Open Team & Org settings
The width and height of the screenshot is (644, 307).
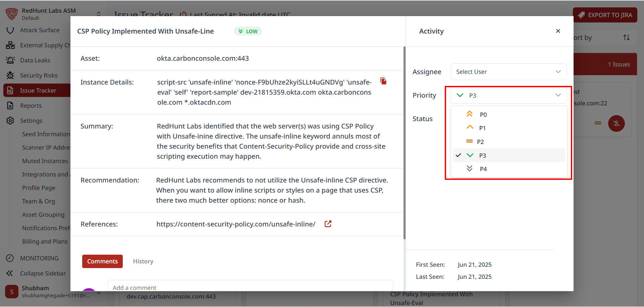point(39,201)
